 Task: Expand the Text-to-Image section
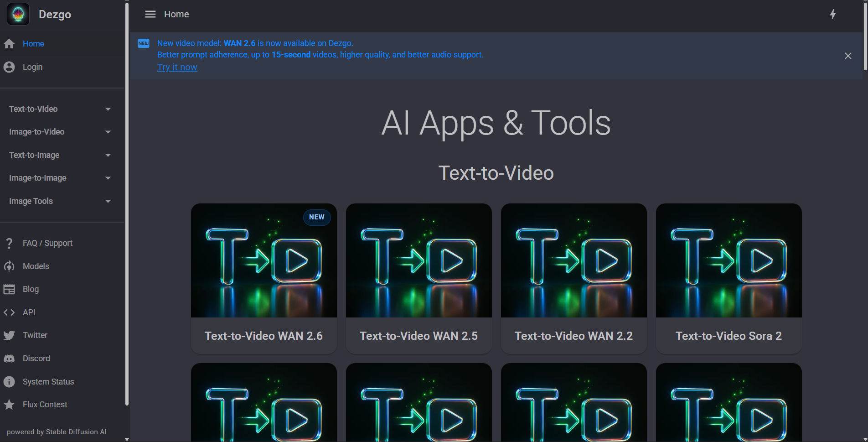coord(108,155)
